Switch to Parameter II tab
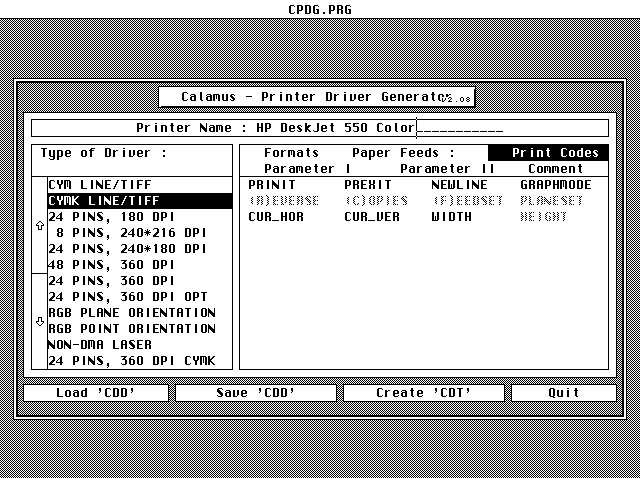The image size is (640, 478). pyautogui.click(x=447, y=169)
